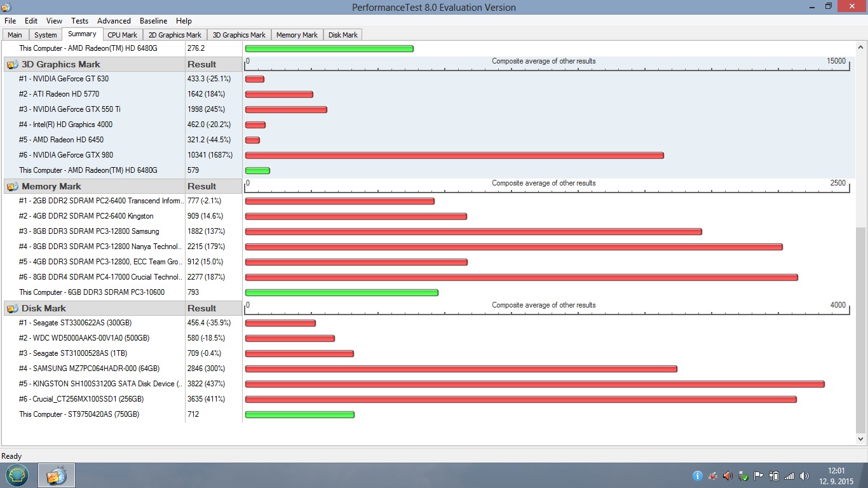Click the PerformanceTest icon in the title bar
The width and height of the screenshot is (868, 488).
click(6, 7)
